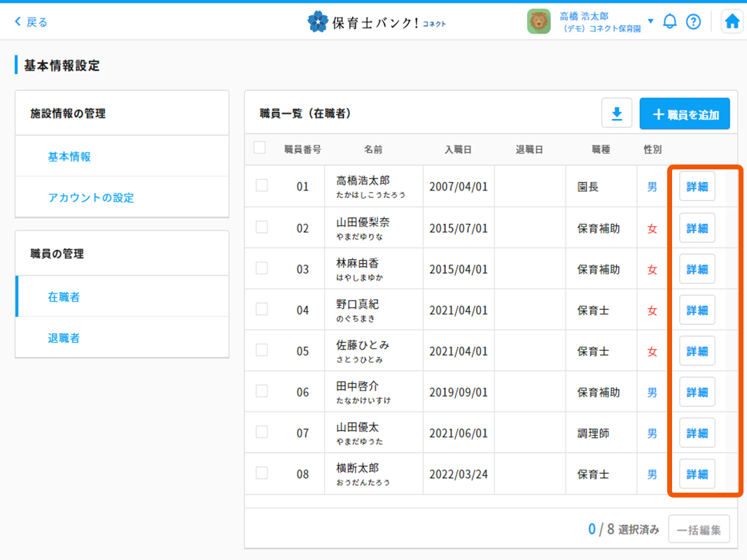Check the box for staff 01 高橋浩太郎
The image size is (747, 560).
click(x=262, y=185)
